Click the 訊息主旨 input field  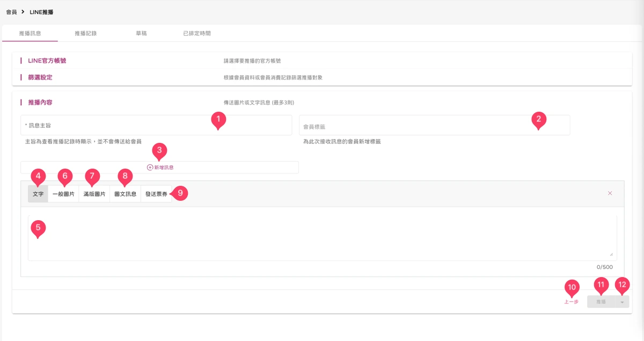pos(156,125)
